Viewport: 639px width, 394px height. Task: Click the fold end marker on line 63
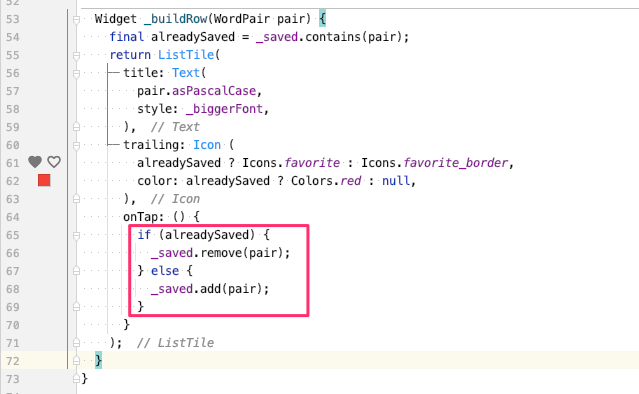[x=76, y=199]
